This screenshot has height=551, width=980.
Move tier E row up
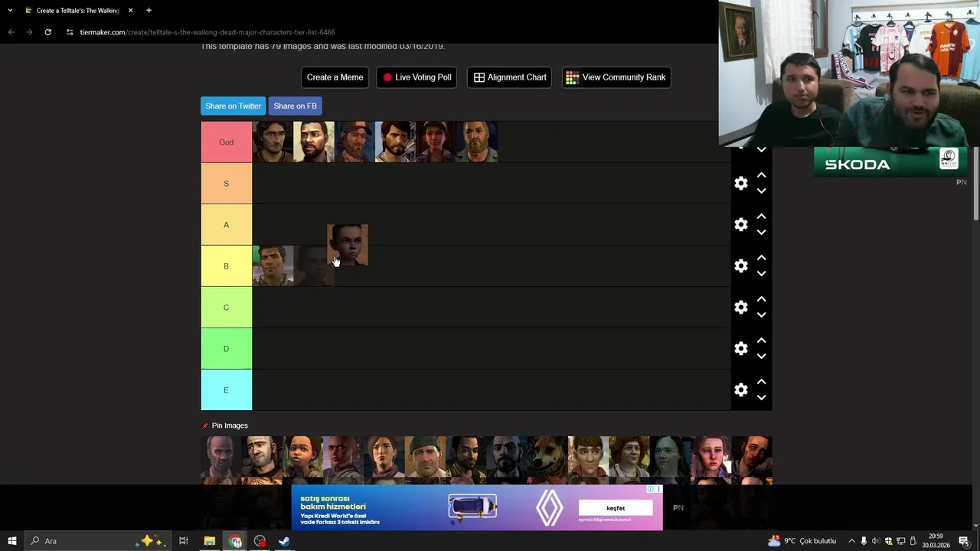point(761,382)
